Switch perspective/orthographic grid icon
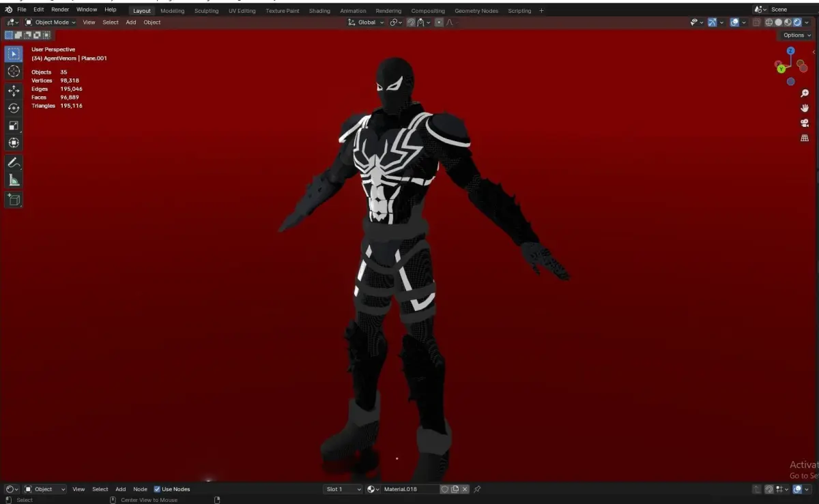 point(805,138)
